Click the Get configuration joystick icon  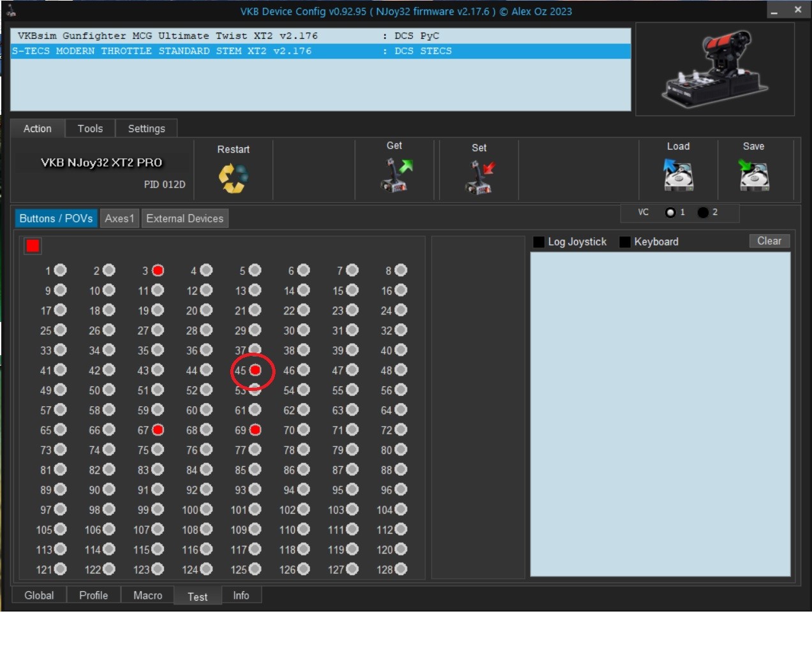point(396,175)
